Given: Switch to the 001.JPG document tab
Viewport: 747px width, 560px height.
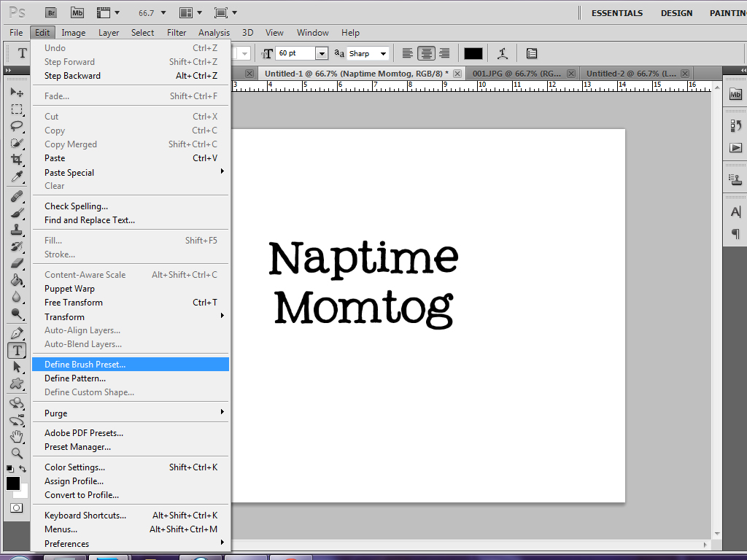Looking at the screenshot, I should coord(516,74).
